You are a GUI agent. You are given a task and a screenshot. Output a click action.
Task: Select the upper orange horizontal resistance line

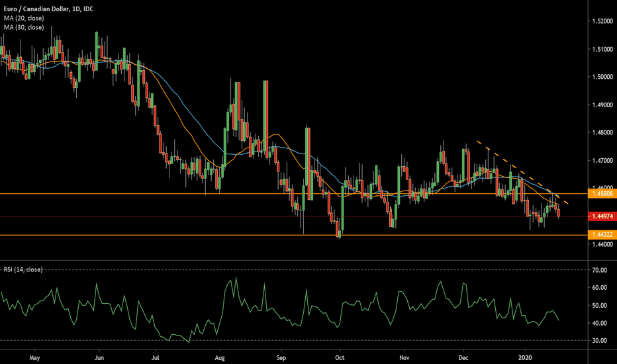pos(199,194)
